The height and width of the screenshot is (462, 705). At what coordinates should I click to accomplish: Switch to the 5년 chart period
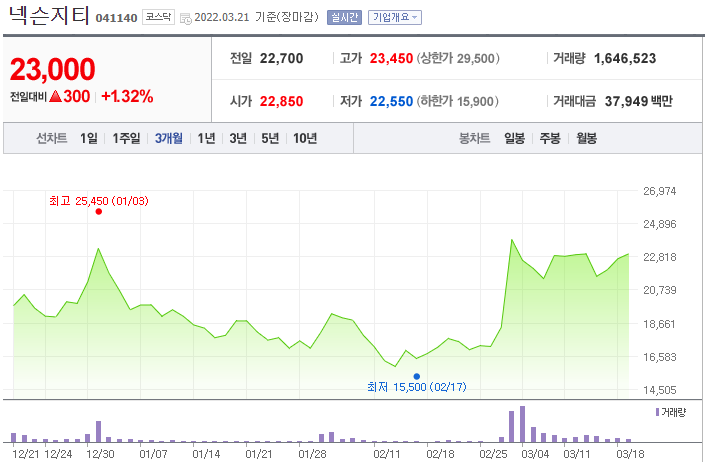pos(270,138)
